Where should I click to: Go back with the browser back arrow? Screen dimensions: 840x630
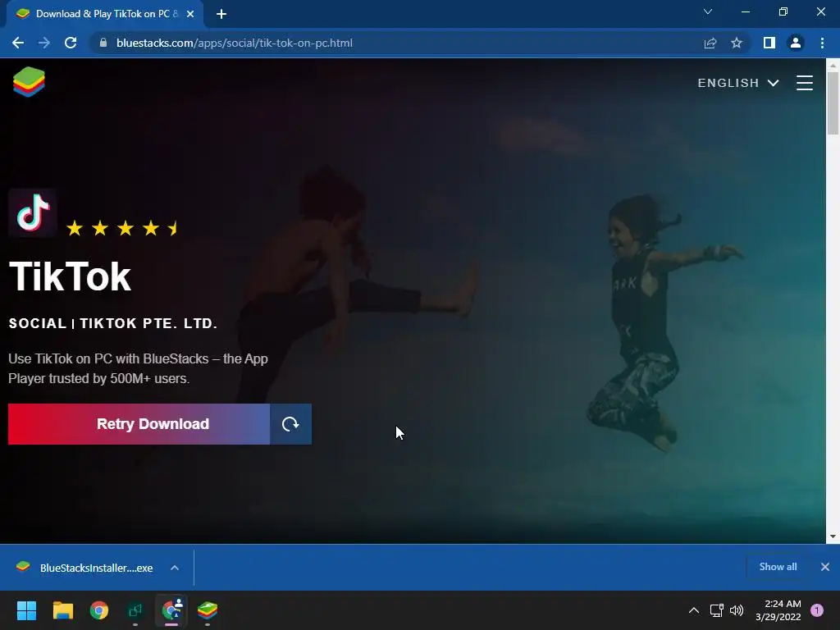point(18,43)
